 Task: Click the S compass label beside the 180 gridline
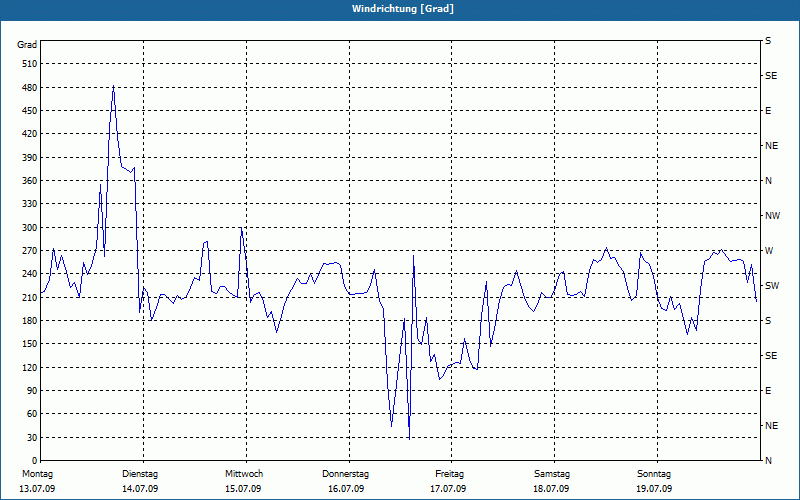click(768, 320)
